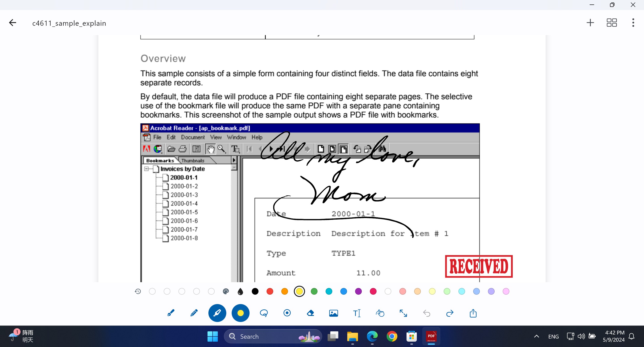Open the three-dot options menu

[x=633, y=23]
